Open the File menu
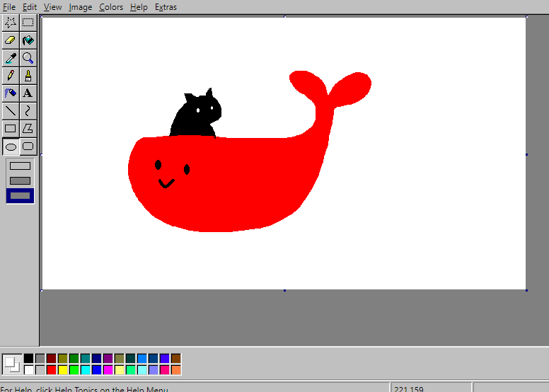This screenshot has width=549, height=392. (9, 7)
